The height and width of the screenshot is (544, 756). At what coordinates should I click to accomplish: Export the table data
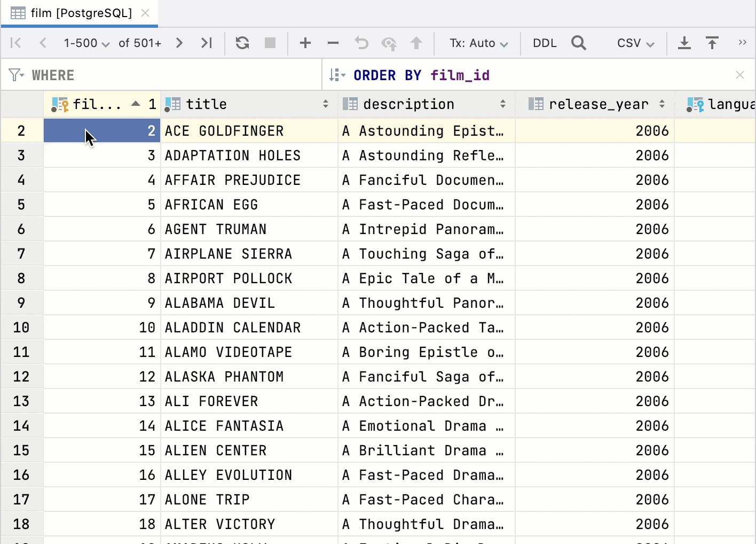[684, 43]
